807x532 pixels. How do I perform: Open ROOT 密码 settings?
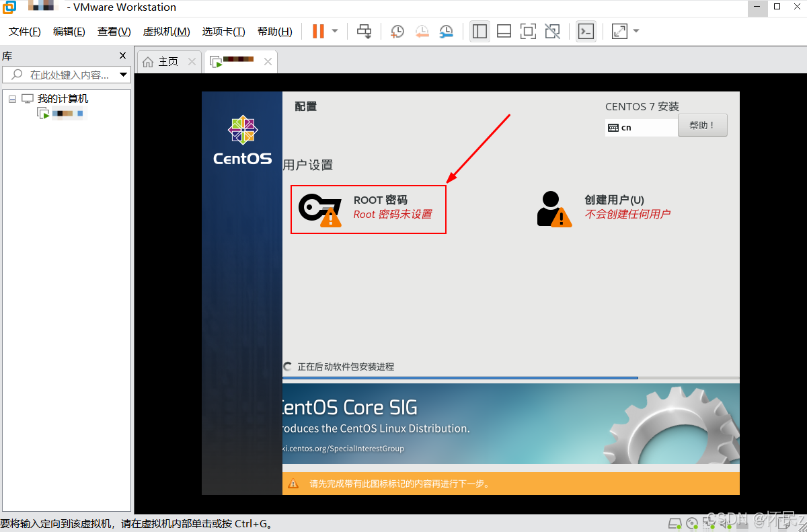click(x=369, y=209)
